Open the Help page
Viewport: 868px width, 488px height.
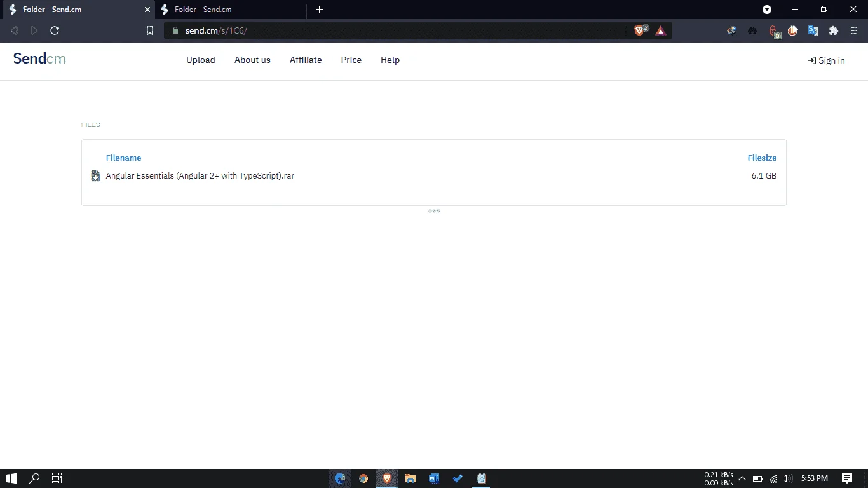[x=390, y=60]
